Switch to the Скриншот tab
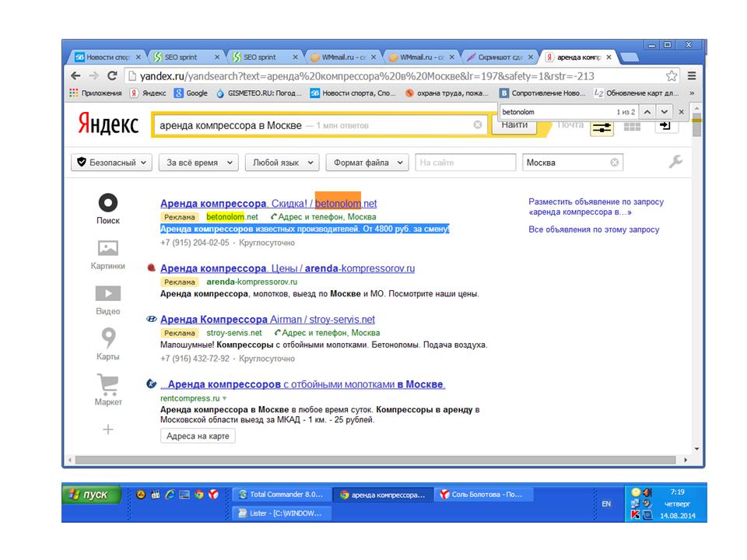The width and height of the screenshot is (747, 560). click(x=500, y=57)
